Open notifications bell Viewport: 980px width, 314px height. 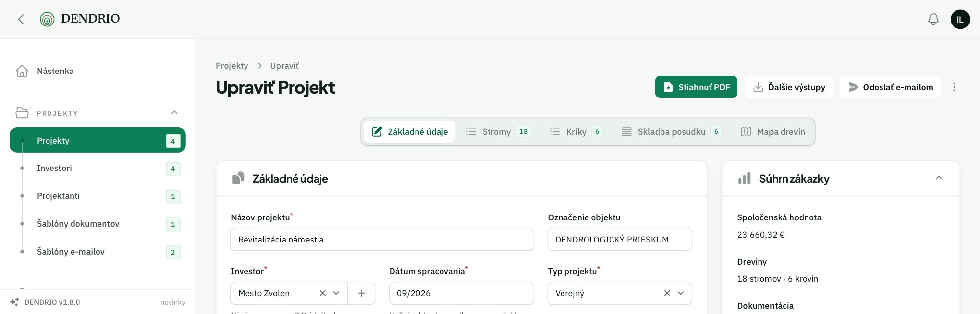933,19
